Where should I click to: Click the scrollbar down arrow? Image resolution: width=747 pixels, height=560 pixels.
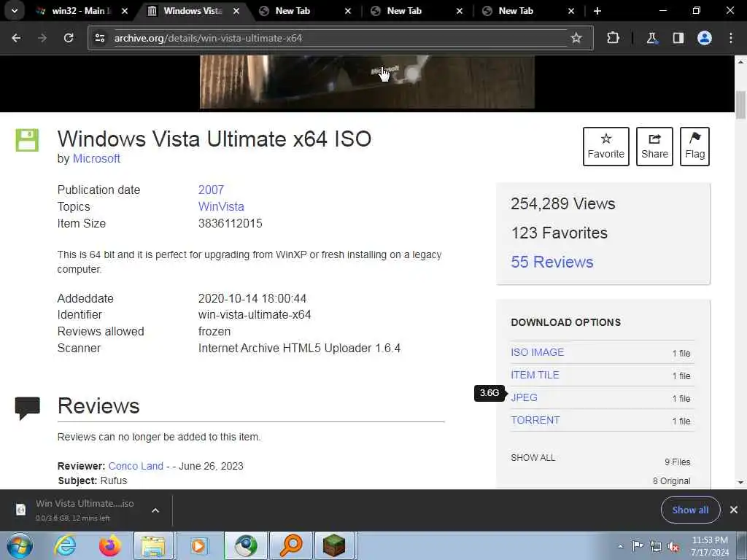tap(740, 483)
